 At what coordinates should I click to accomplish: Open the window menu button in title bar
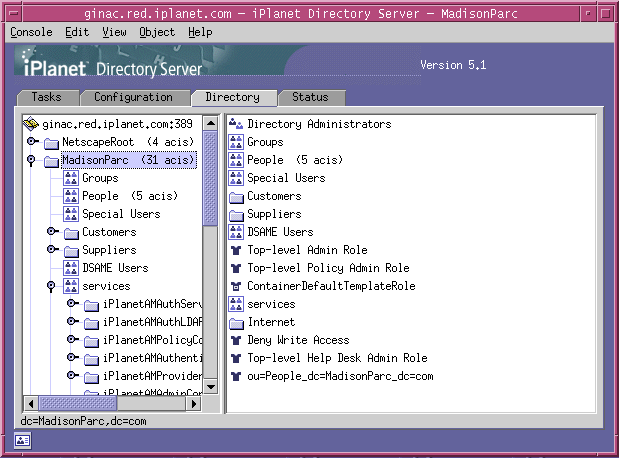(x=14, y=14)
